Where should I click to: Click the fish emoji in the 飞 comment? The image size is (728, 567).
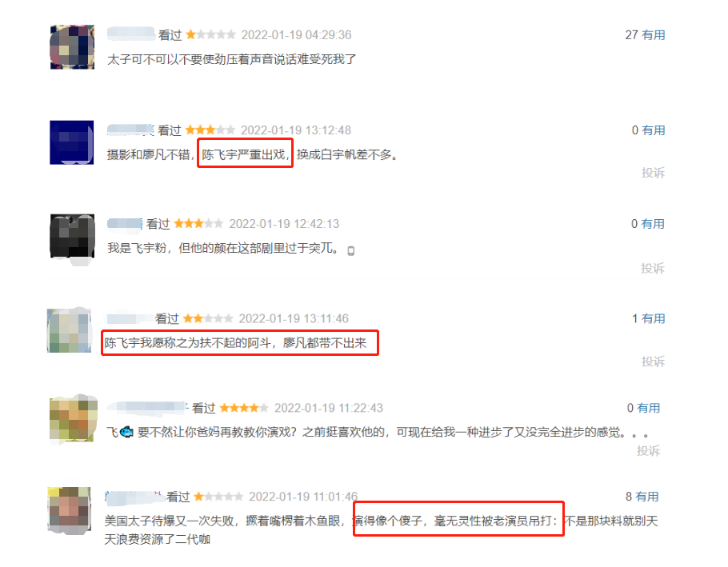point(126,433)
